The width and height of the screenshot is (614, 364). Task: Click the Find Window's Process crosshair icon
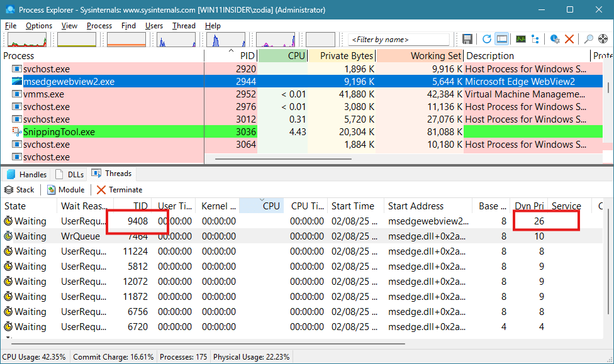pyautogui.click(x=603, y=39)
